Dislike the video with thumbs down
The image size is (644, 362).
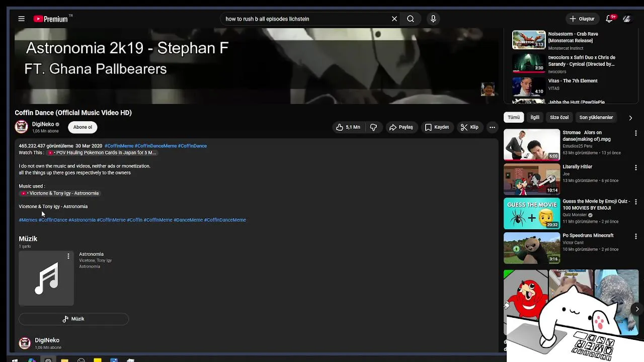click(x=373, y=127)
